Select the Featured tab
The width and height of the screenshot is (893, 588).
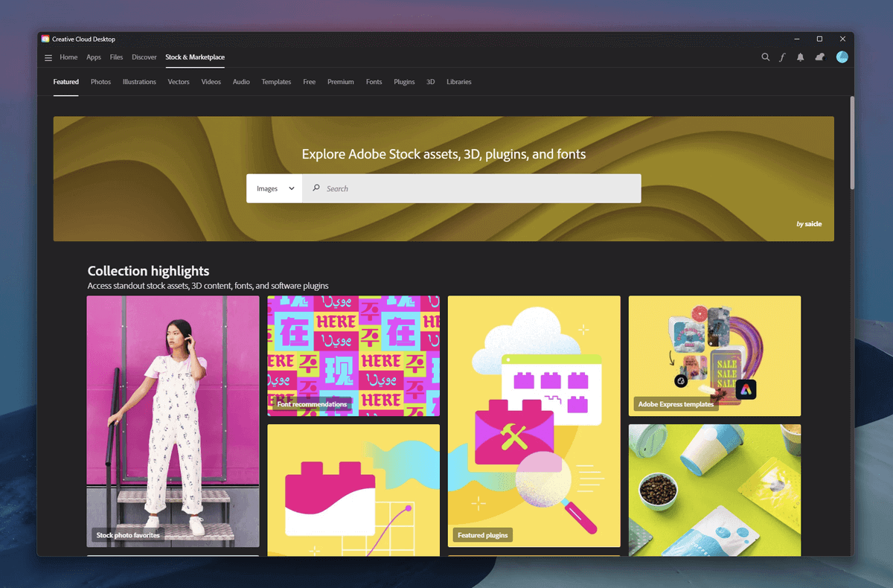point(66,82)
